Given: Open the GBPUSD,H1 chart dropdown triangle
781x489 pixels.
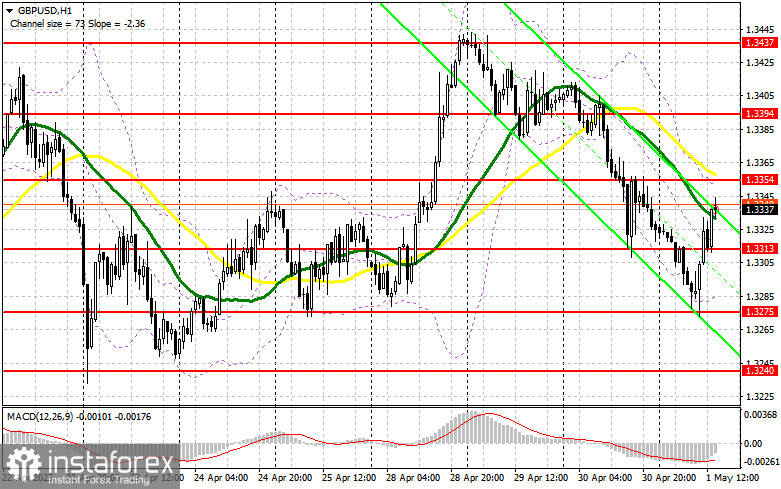Looking at the screenshot, I should [9, 10].
